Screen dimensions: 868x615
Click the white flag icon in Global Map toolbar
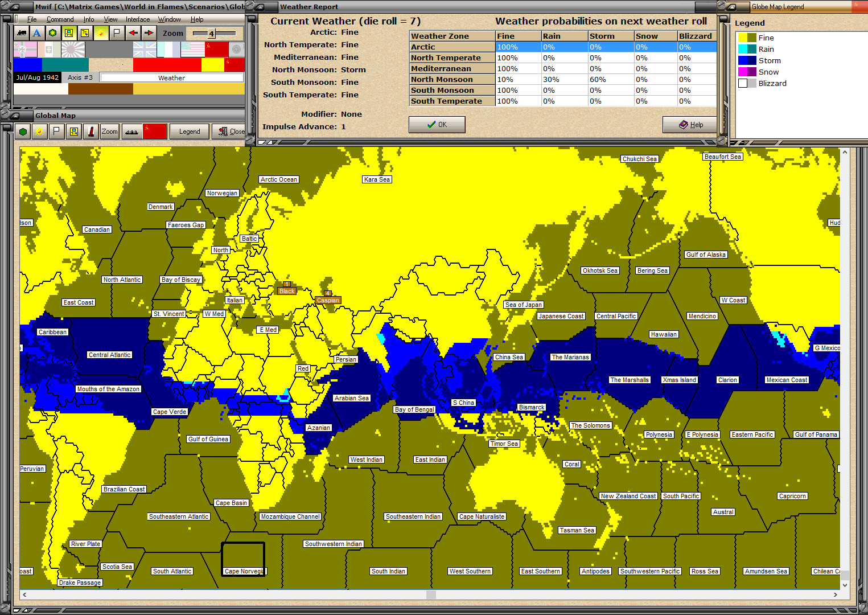tap(56, 132)
